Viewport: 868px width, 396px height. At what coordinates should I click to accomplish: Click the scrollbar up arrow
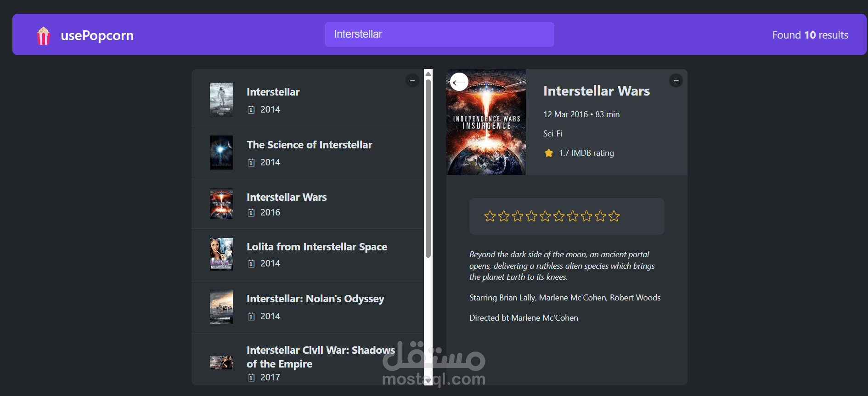[x=428, y=74]
